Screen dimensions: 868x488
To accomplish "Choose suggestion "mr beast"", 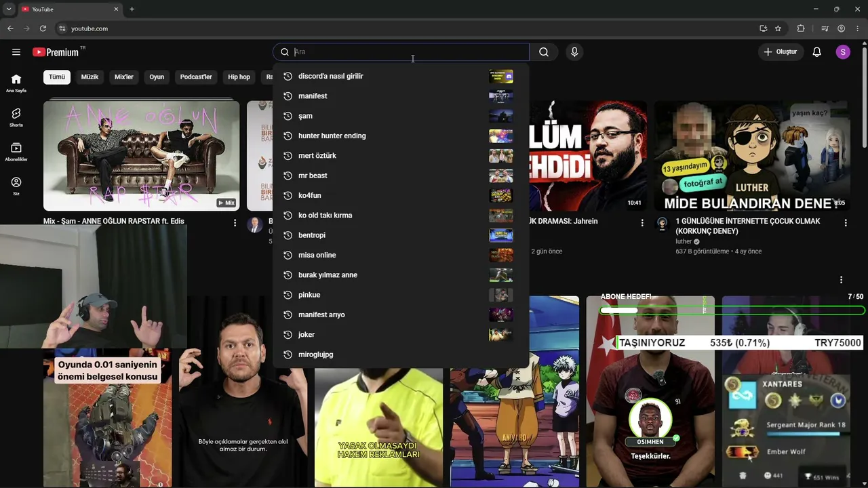I will point(401,176).
